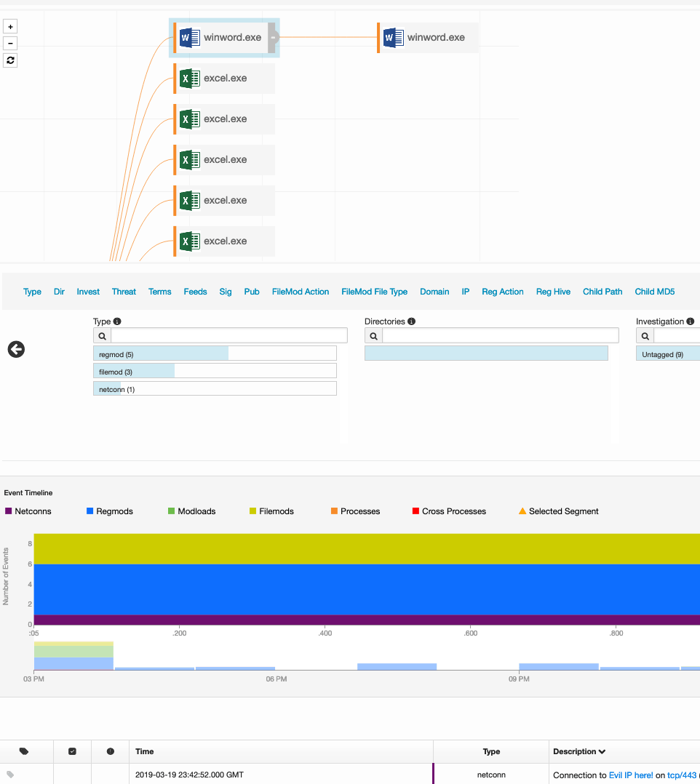Toggle the regmod (5) type filter
The height and width of the screenshot is (784, 700).
click(215, 354)
